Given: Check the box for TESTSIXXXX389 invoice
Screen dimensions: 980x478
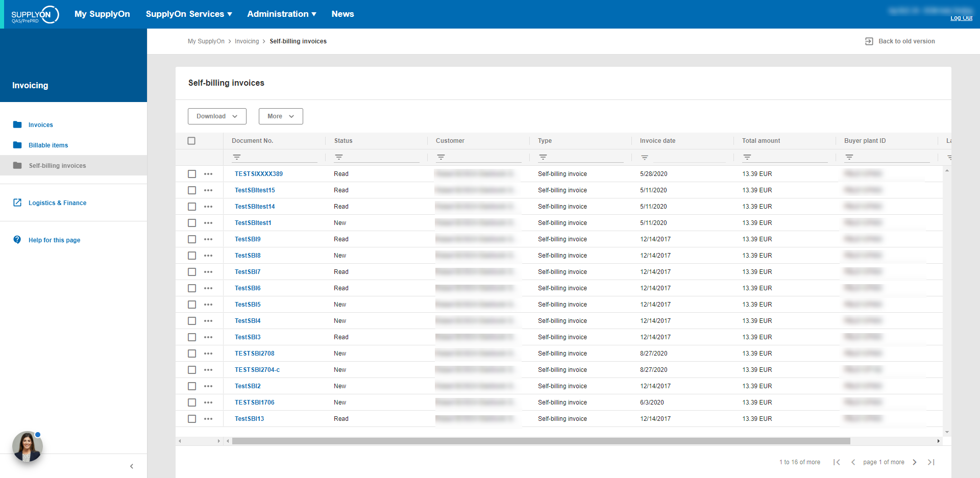Looking at the screenshot, I should point(192,174).
